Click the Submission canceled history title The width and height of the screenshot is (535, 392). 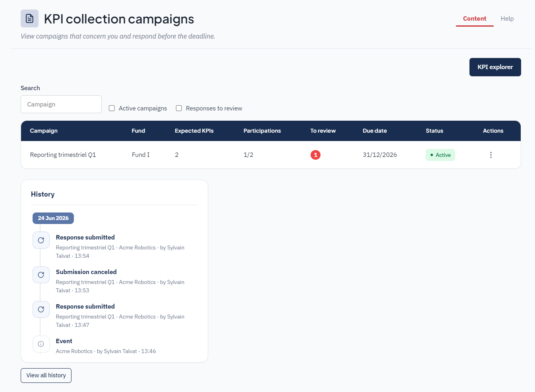(x=86, y=272)
